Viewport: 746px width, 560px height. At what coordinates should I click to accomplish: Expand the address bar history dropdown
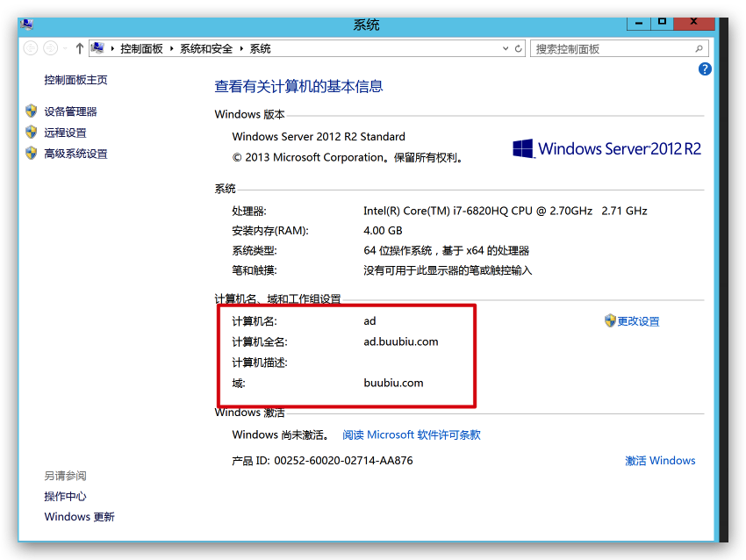tap(505, 49)
